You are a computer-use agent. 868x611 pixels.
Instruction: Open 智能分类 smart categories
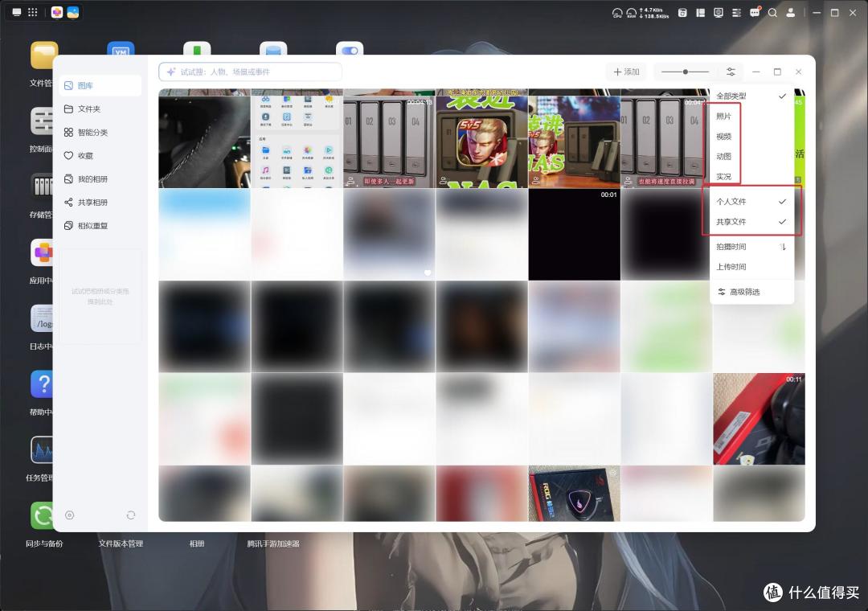pyautogui.click(x=100, y=133)
